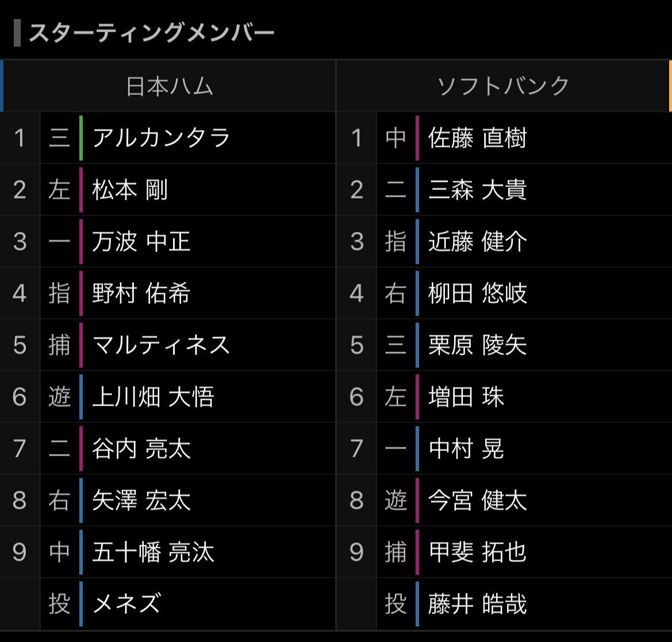
Task: Select starting pitcher 藤井 皓哉
Action: tap(478, 604)
